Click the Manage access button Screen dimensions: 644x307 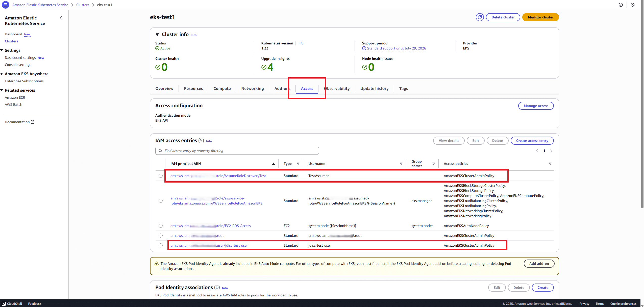[536, 106]
